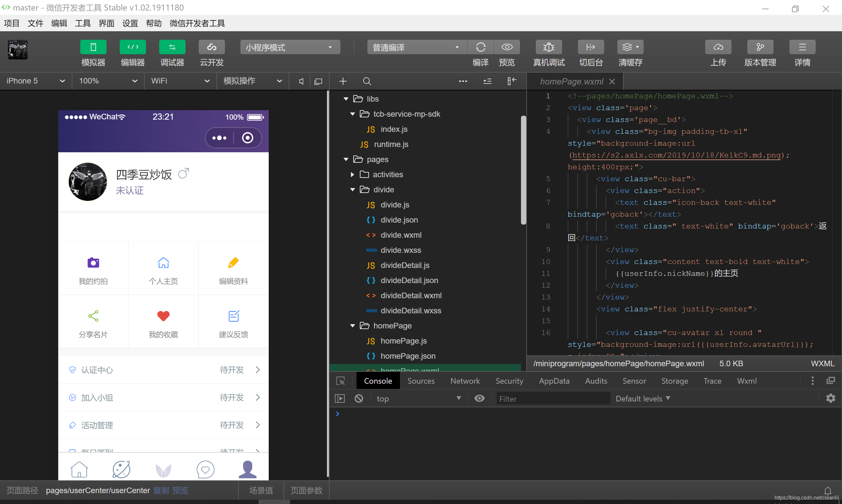Open console settings gear icon
Screen dimensions: 842x504
(830, 398)
